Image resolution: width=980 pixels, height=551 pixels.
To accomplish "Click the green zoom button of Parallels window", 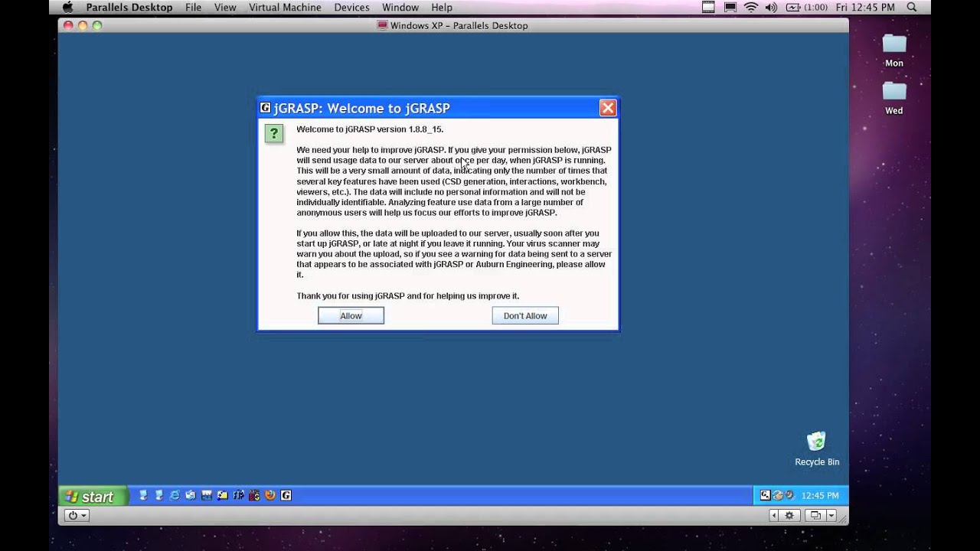I will (x=97, y=25).
